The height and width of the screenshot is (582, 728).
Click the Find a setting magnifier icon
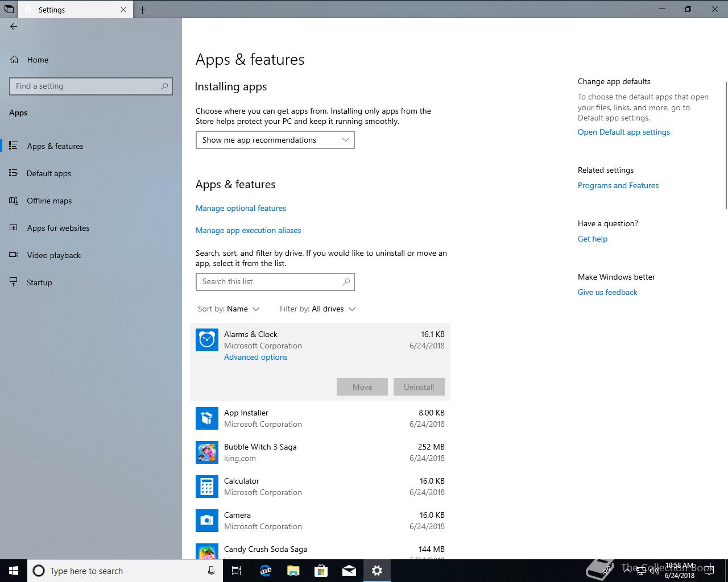[x=164, y=86]
